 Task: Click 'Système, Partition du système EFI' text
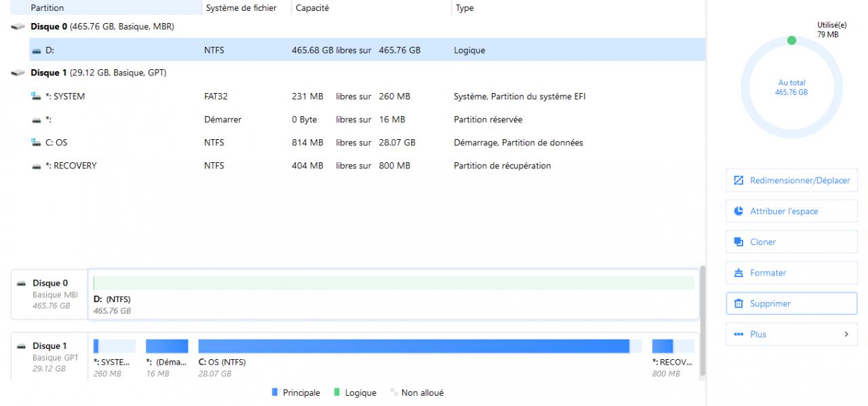pyautogui.click(x=519, y=96)
